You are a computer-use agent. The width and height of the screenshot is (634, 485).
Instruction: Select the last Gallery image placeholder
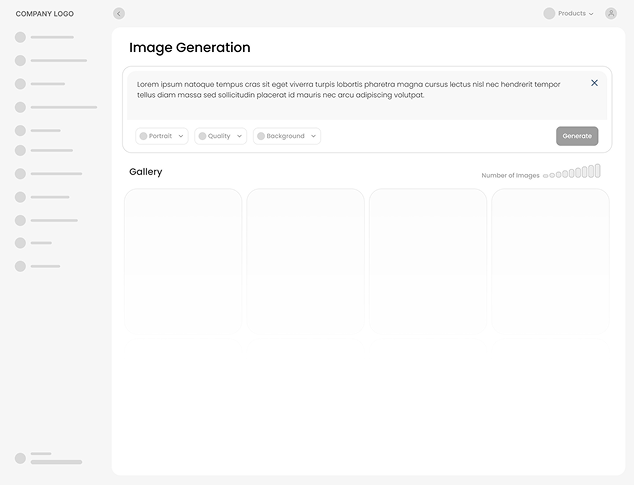550,258
